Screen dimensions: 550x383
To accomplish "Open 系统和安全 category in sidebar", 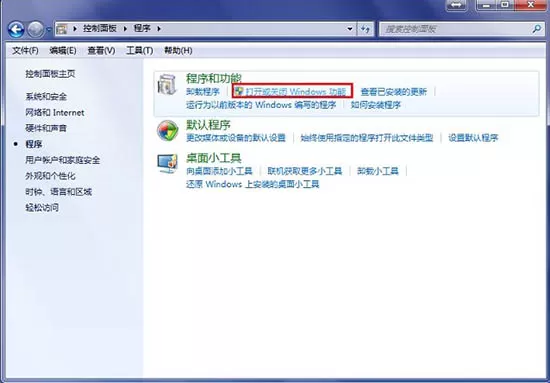I will click(x=46, y=96).
